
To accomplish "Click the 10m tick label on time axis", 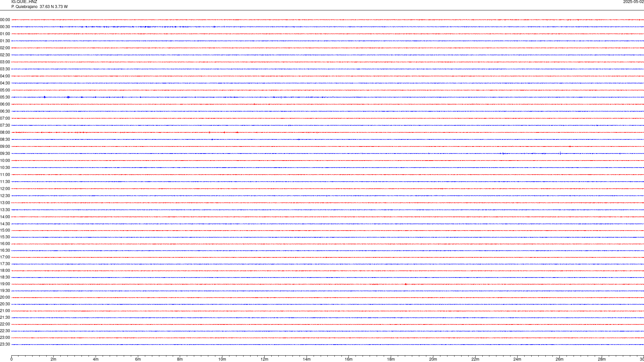I will pos(222,359).
